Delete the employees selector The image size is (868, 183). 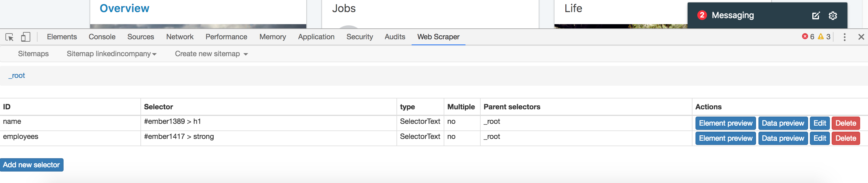(845, 138)
